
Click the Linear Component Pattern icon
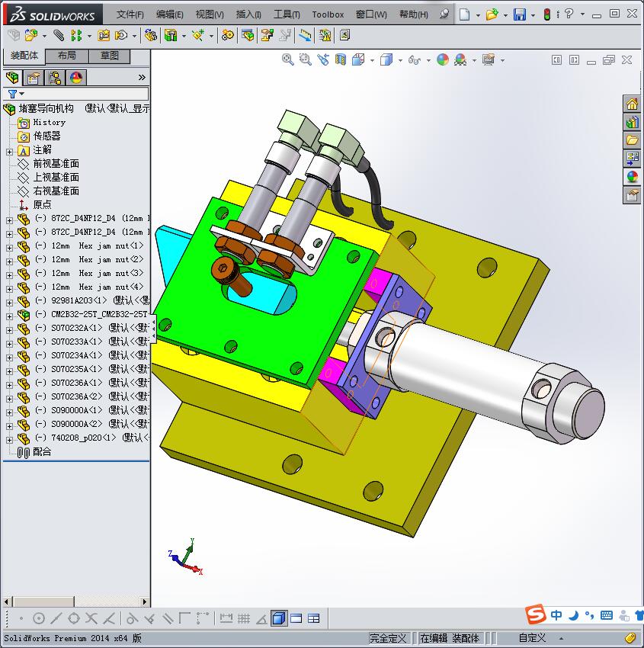click(x=76, y=36)
